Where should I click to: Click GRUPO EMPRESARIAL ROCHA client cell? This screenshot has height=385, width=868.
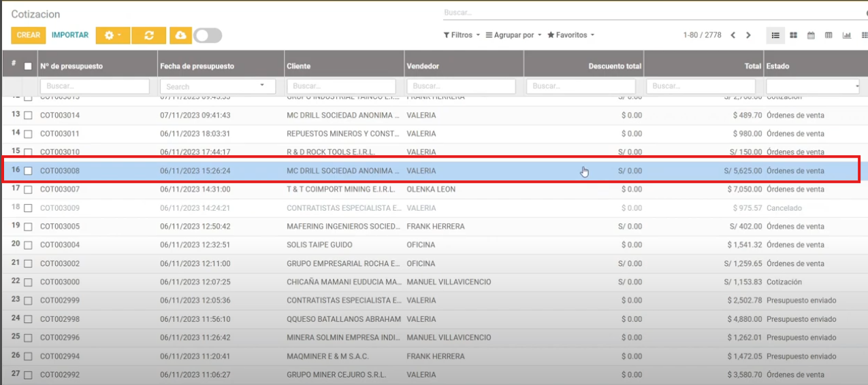coord(344,264)
